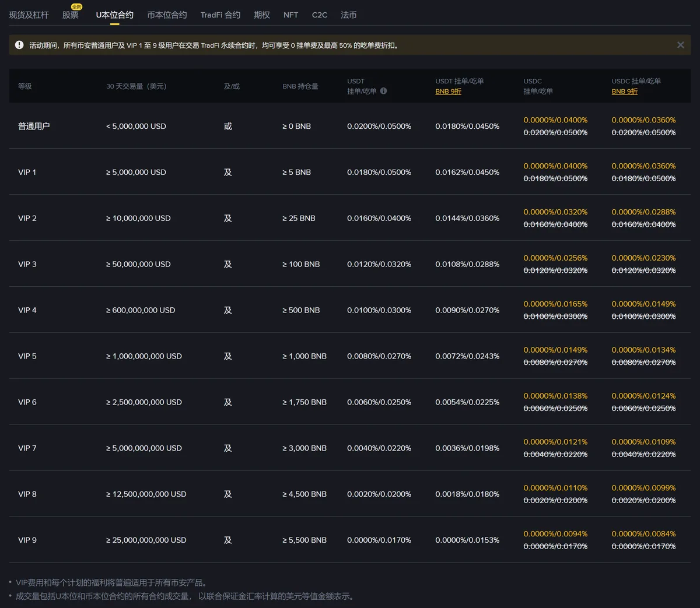The image size is (700, 608).
Task: Click the 0.0100%/0.0300% USDT fee for VIP 4
Action: [379, 311]
